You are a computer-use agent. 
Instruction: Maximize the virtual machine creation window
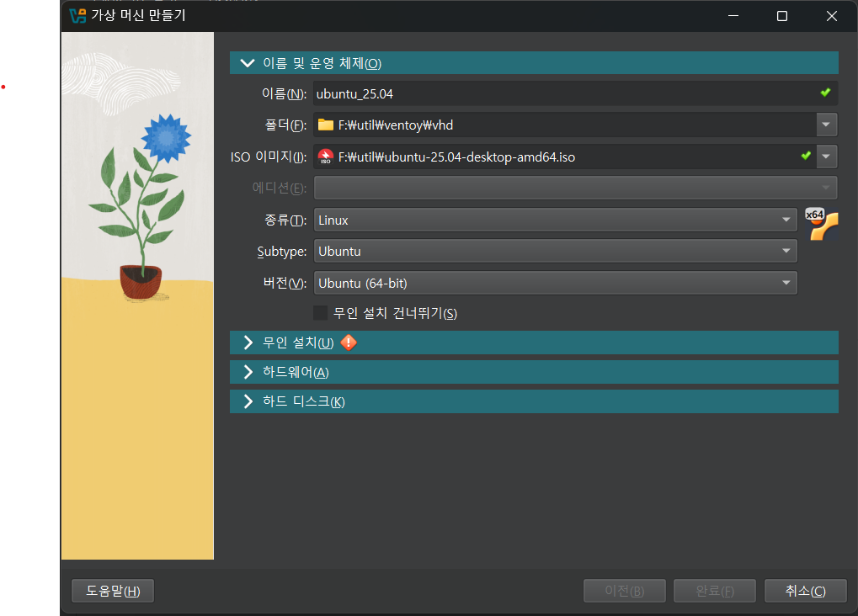pyautogui.click(x=782, y=16)
